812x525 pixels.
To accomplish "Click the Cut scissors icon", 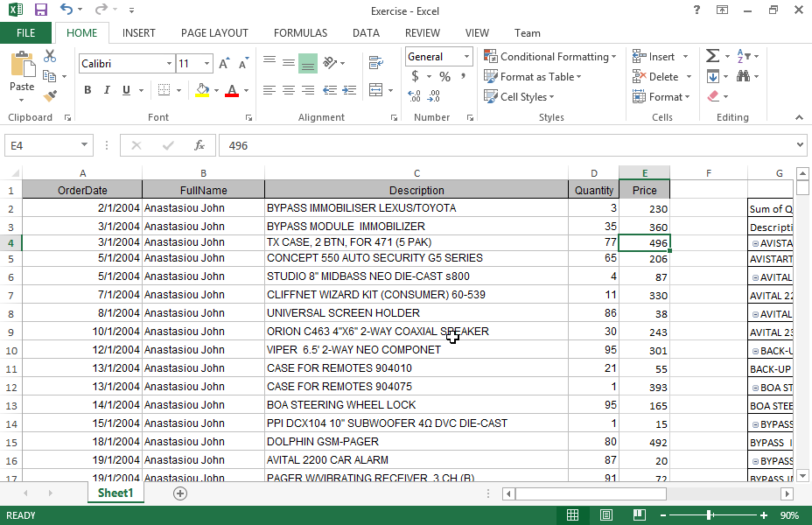I will 50,56.
